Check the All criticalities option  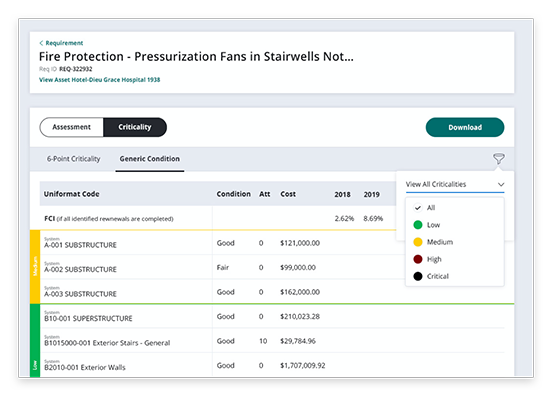click(x=424, y=208)
